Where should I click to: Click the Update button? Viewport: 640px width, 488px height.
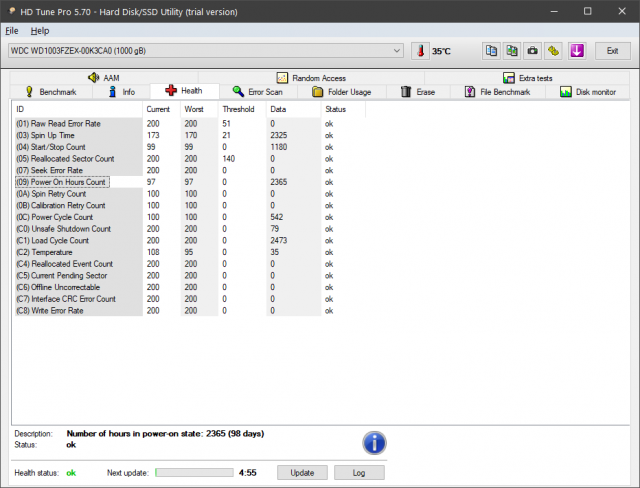click(x=301, y=472)
